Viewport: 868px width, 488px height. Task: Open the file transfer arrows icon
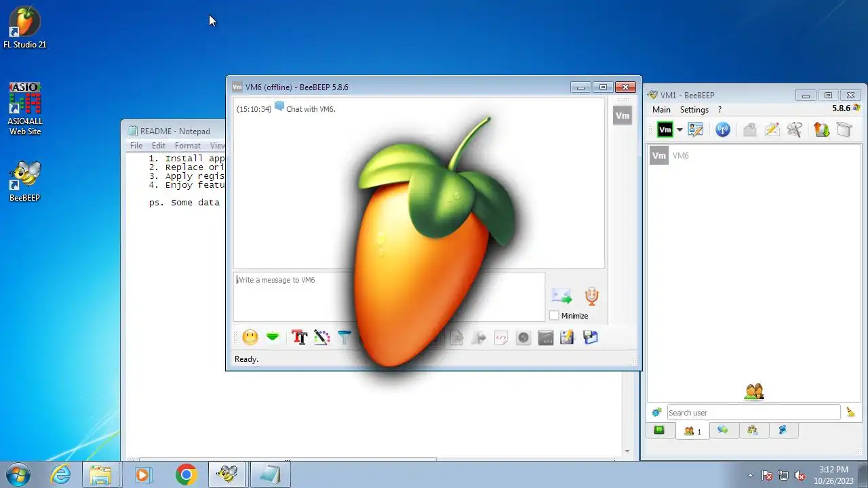coord(821,129)
